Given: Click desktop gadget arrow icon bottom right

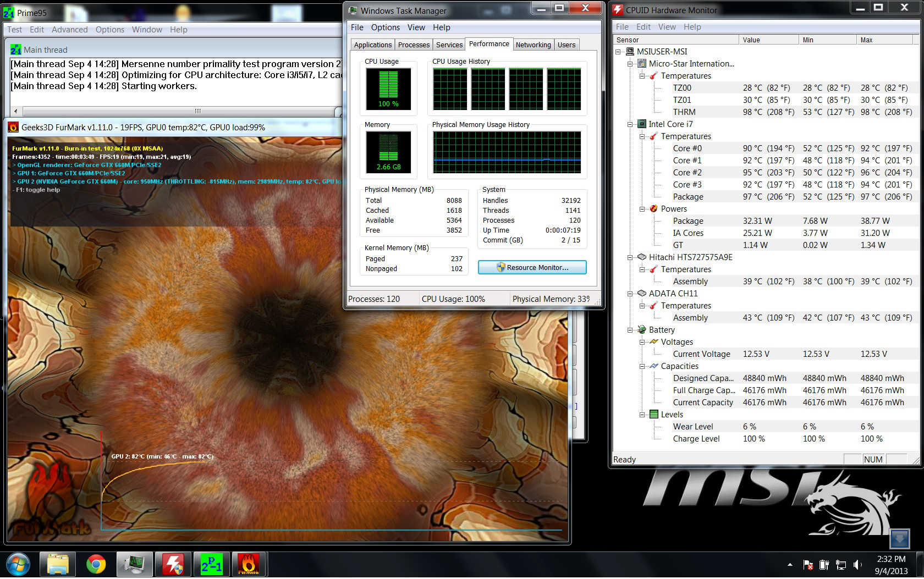Looking at the screenshot, I should click(x=900, y=538).
